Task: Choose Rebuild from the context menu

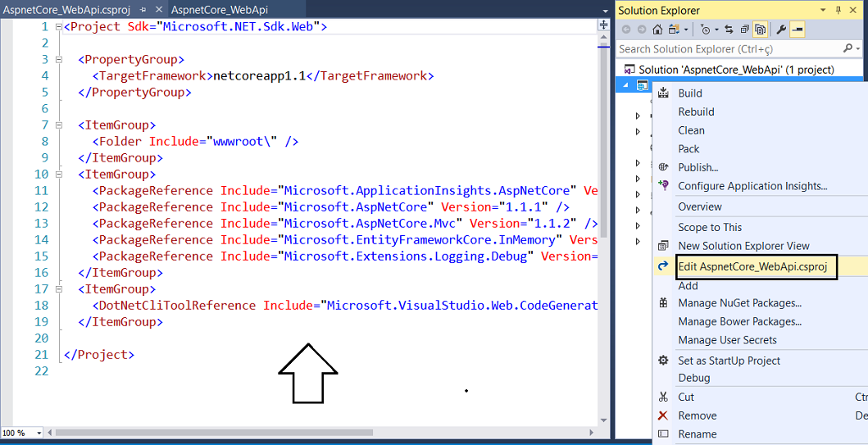Action: pyautogui.click(x=696, y=111)
